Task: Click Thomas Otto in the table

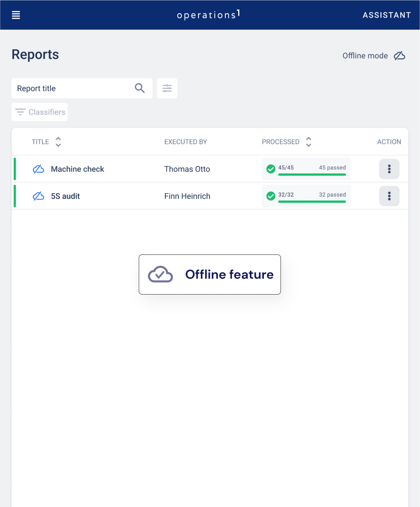Action: tap(187, 169)
